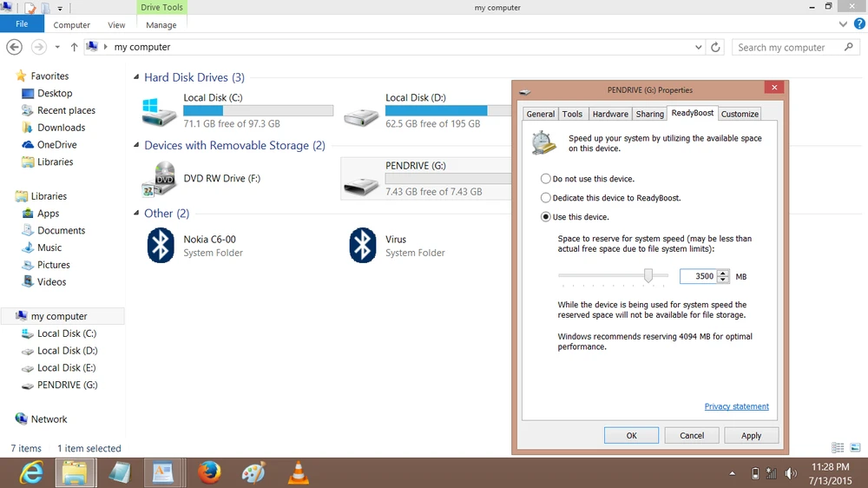Select the Nokia C6-00 Bluetooth device icon
Image resolution: width=868 pixels, height=488 pixels.
tap(161, 246)
